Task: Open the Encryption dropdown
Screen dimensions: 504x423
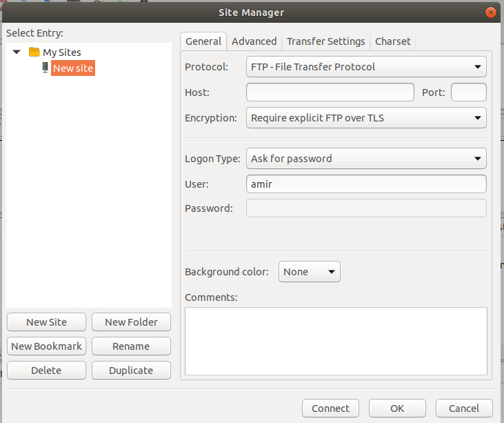Action: [x=366, y=118]
